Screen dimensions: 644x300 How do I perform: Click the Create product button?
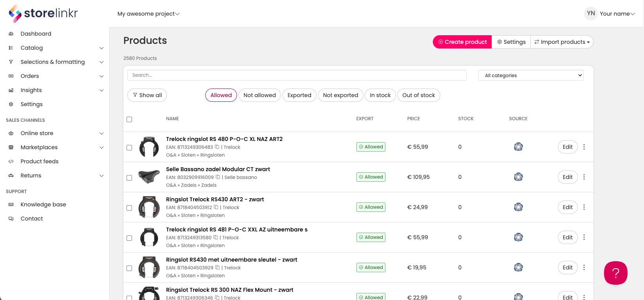pyautogui.click(x=462, y=42)
